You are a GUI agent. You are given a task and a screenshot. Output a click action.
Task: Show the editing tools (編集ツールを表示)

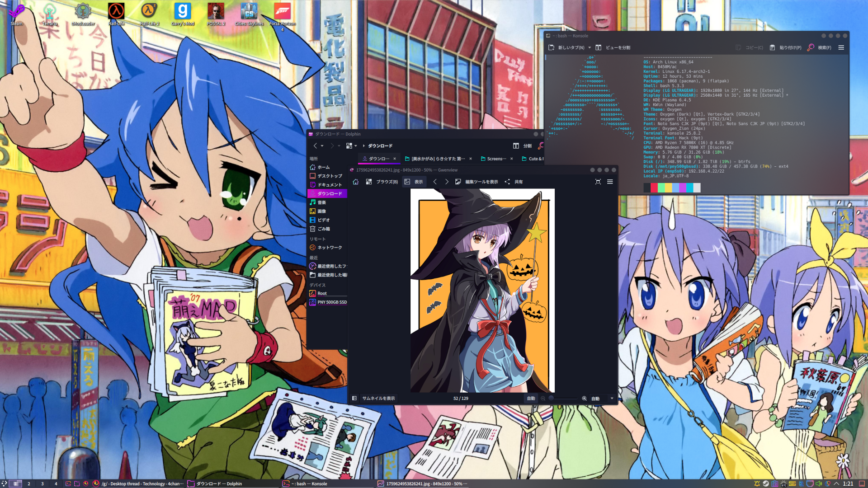[x=477, y=182]
